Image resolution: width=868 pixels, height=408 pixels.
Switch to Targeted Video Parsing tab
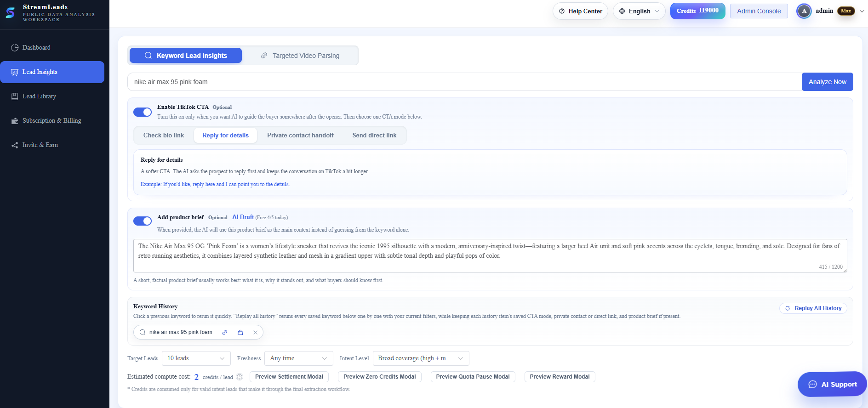click(300, 56)
